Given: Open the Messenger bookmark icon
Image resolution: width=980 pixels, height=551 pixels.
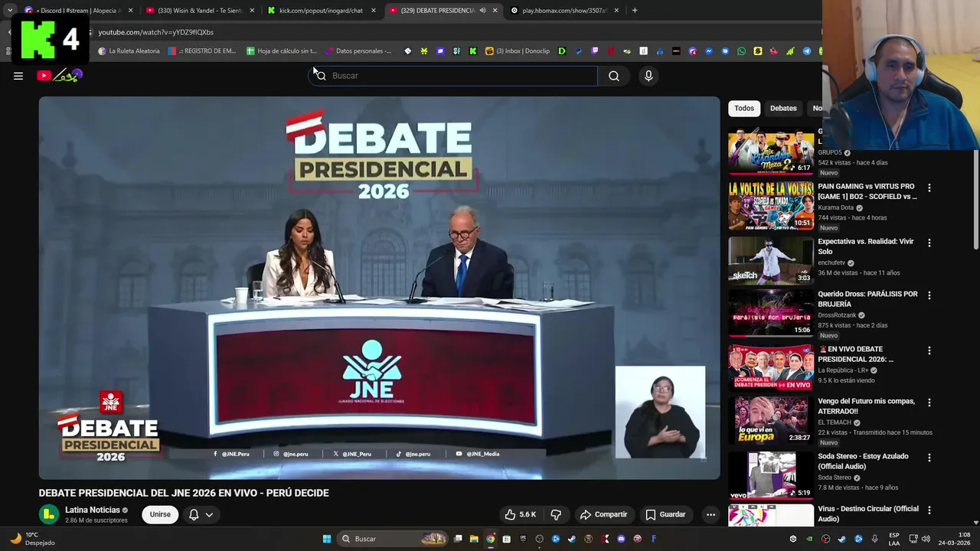Looking at the screenshot, I should [x=709, y=51].
